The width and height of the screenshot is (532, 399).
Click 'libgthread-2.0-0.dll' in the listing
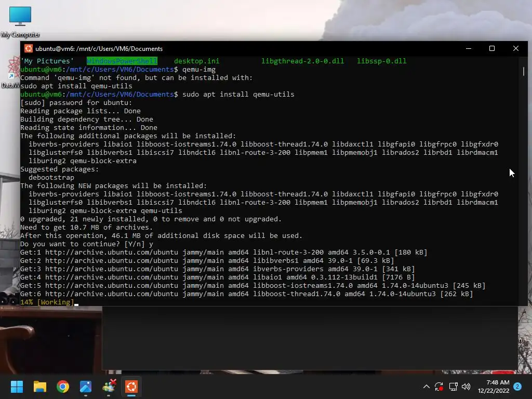click(x=302, y=61)
